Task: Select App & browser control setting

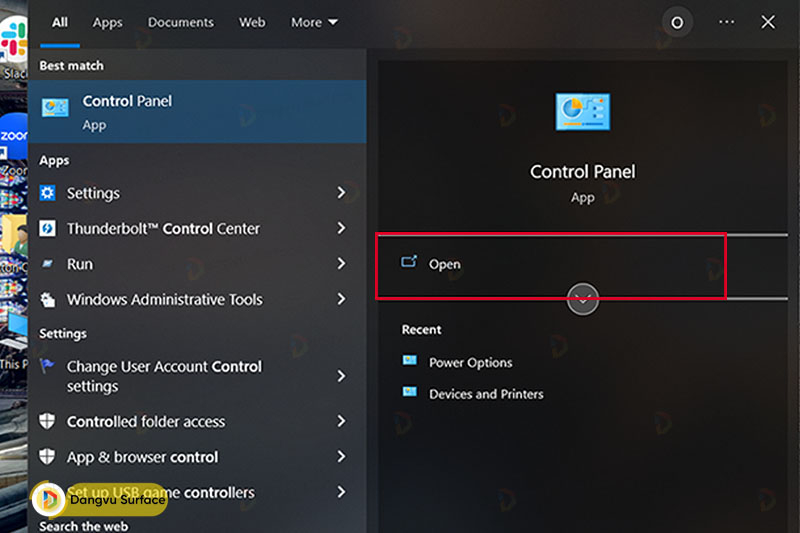Action: tap(197, 456)
